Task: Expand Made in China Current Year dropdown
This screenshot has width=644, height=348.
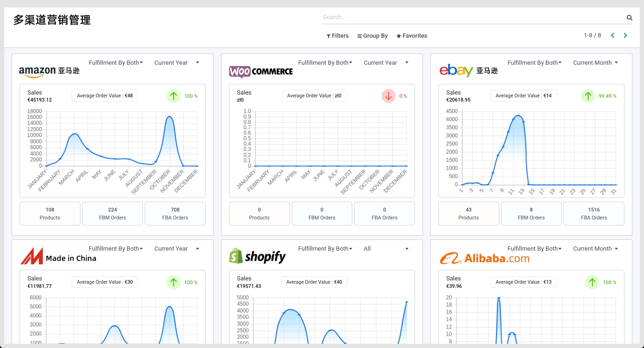Action: (177, 249)
